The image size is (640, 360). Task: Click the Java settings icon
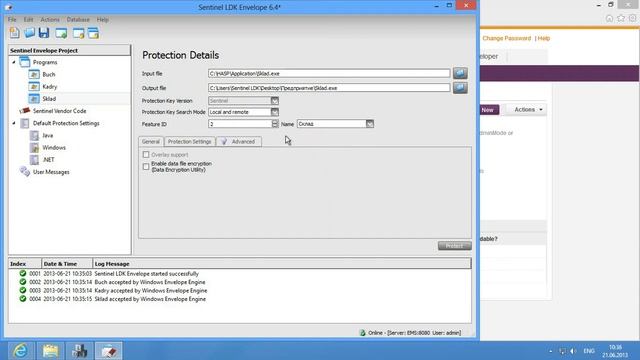point(35,135)
